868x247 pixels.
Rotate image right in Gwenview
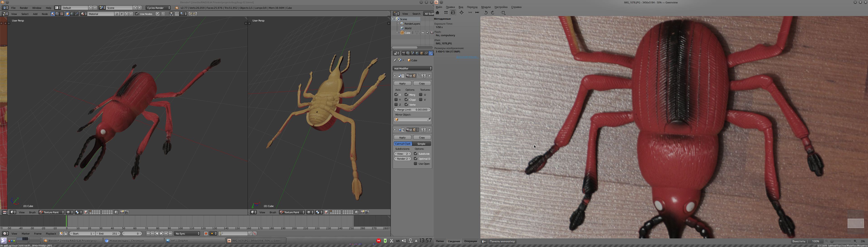pos(493,13)
